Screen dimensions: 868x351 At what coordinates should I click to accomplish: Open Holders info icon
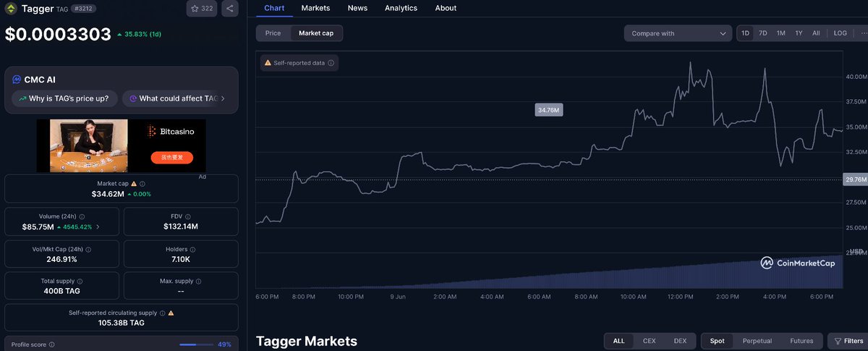[x=195, y=249]
